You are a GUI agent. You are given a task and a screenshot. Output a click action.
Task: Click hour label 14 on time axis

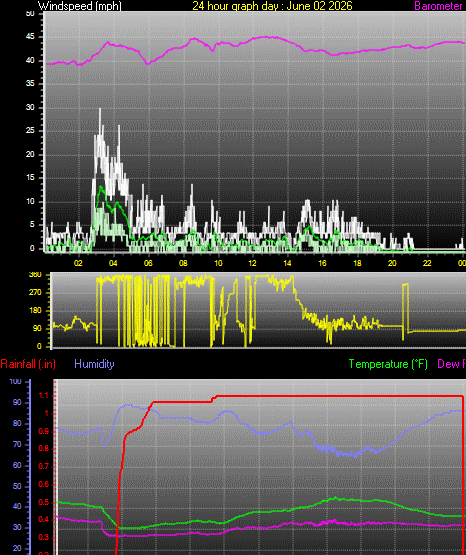pyautogui.click(x=287, y=263)
